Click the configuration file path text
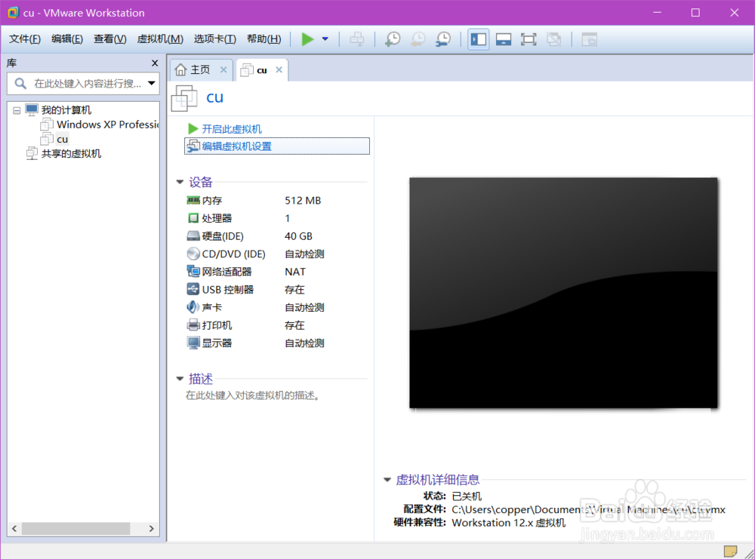 588,509
